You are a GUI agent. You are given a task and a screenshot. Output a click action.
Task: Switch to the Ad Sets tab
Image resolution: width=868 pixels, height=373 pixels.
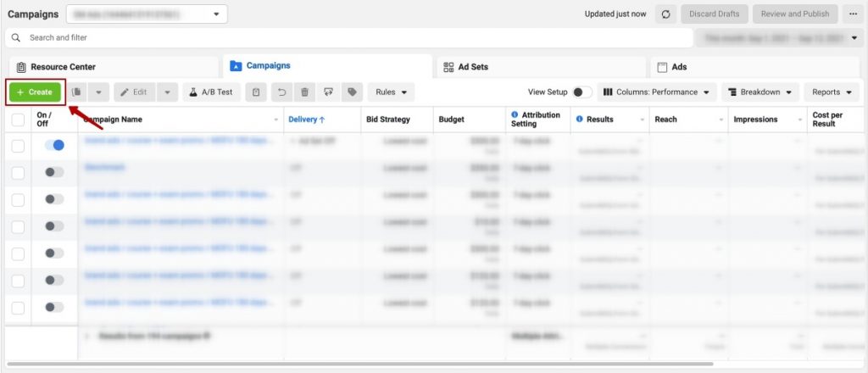(542, 67)
